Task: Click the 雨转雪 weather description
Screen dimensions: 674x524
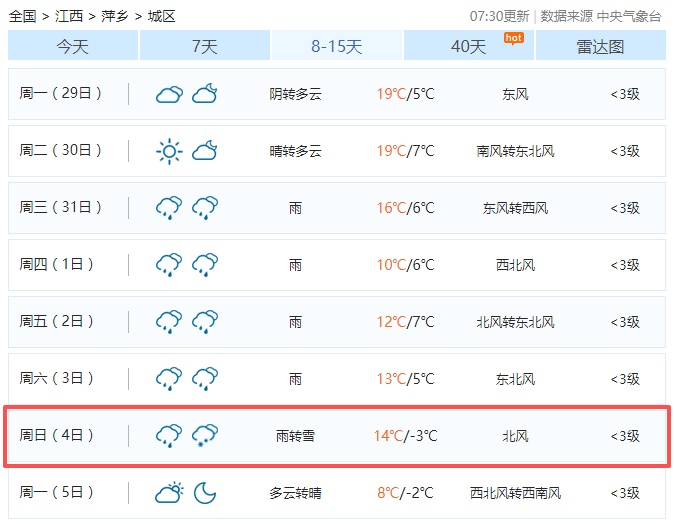Action: (x=296, y=436)
